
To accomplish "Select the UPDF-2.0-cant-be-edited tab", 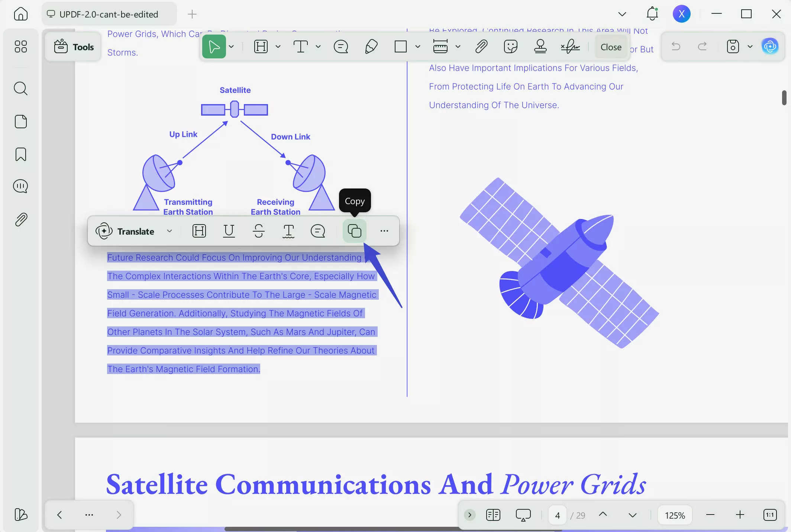I will [109, 14].
